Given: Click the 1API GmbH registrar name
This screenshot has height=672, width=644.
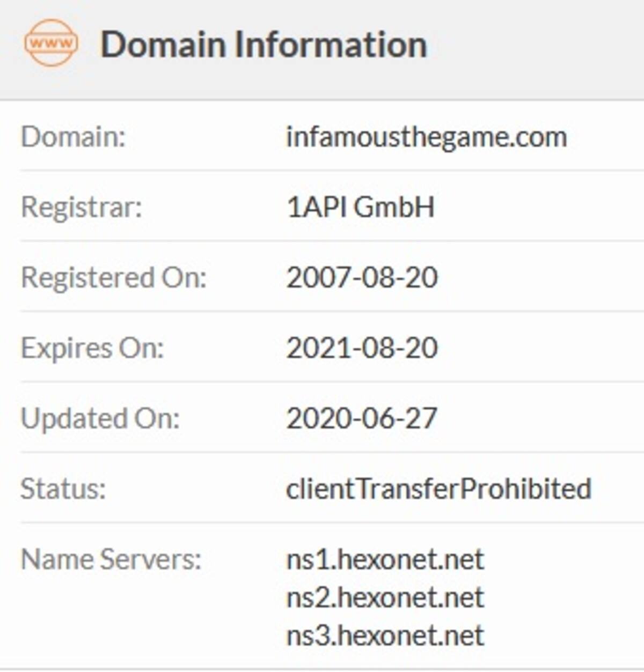Looking at the screenshot, I should point(361,207).
